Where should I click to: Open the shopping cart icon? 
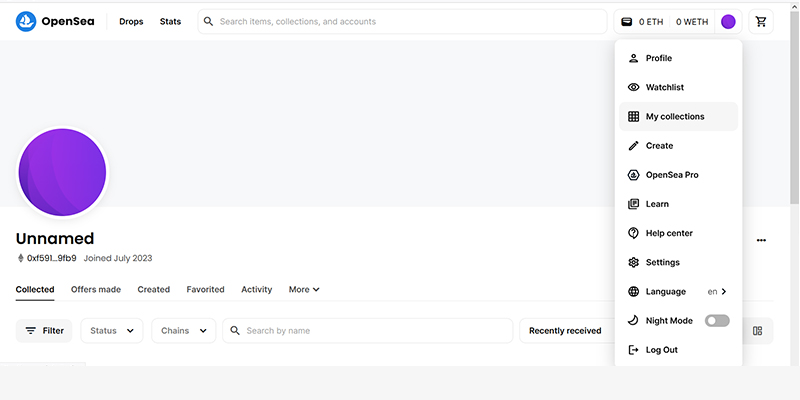tap(761, 21)
